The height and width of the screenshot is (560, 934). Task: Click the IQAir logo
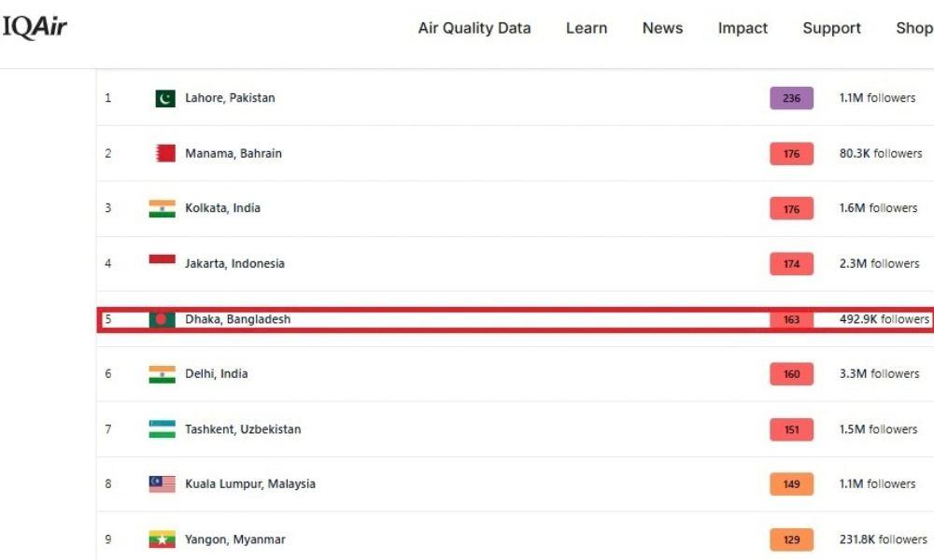pyautogui.click(x=35, y=27)
